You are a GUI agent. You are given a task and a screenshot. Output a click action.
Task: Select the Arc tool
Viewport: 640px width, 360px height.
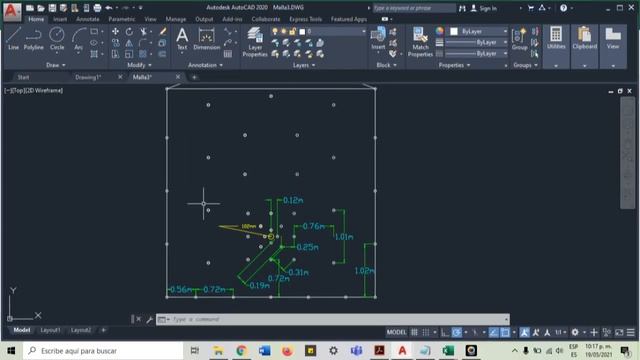pos(78,38)
